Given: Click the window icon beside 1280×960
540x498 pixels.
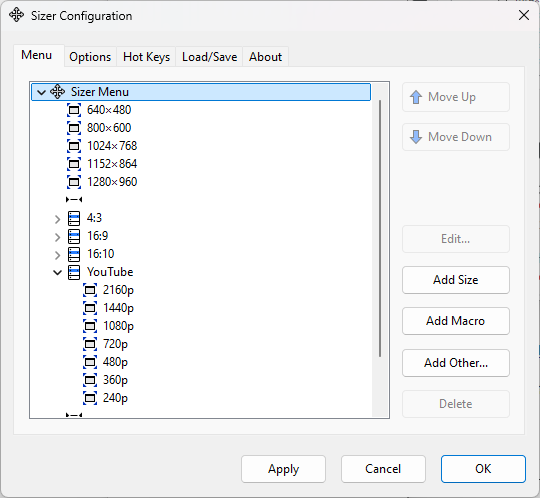Looking at the screenshot, I should pyautogui.click(x=74, y=181).
